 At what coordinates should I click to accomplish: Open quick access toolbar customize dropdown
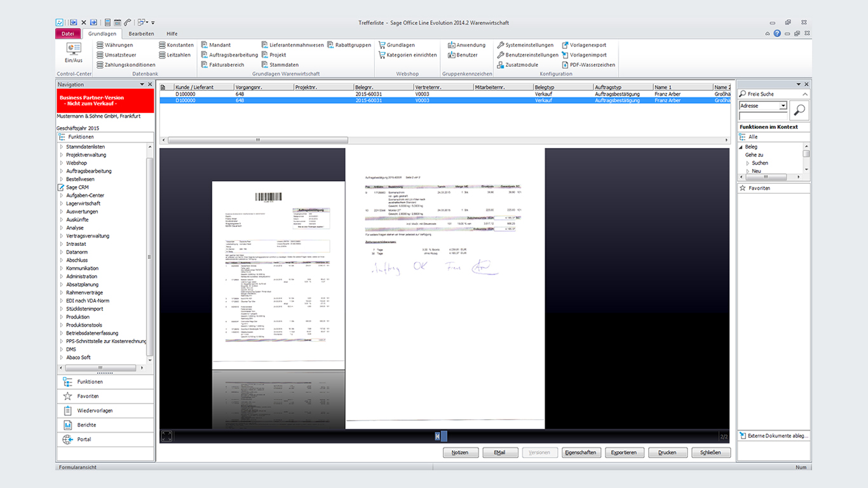153,23
